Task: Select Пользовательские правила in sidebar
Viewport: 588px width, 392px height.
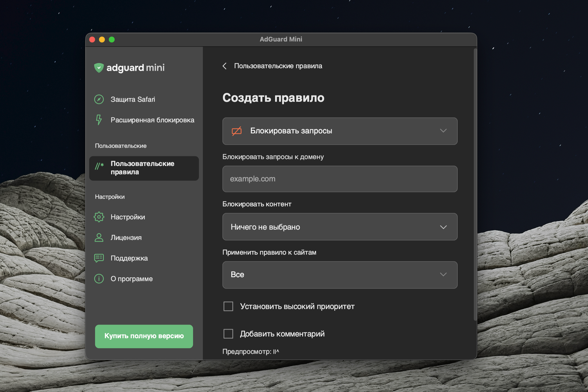Action: pos(144,168)
